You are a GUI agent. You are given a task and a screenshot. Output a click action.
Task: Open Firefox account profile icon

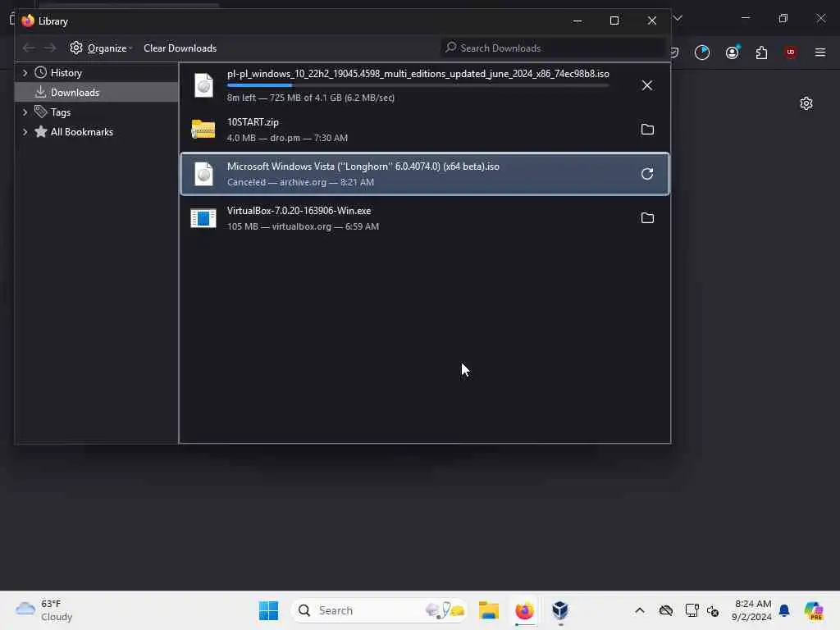[733, 52]
